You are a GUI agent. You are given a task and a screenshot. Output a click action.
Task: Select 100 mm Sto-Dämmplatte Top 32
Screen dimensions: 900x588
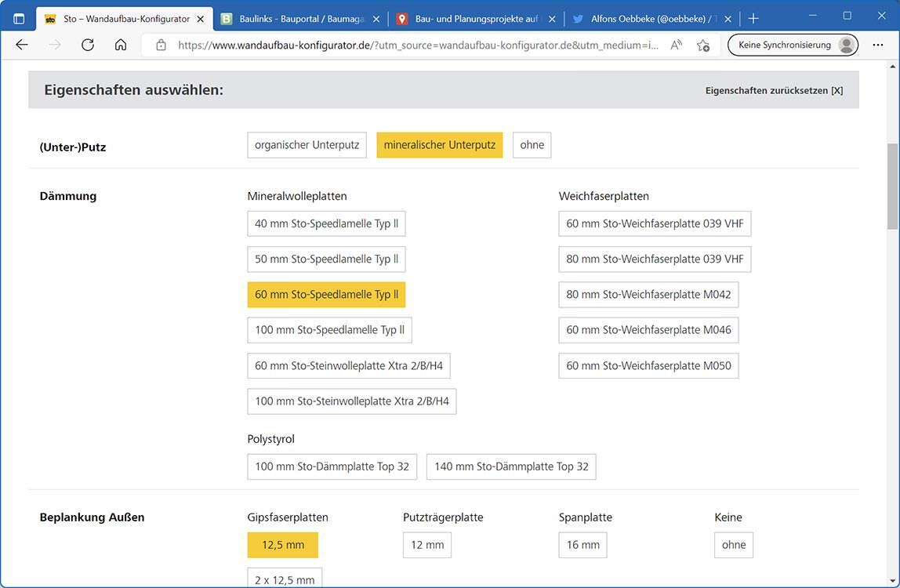332,466
